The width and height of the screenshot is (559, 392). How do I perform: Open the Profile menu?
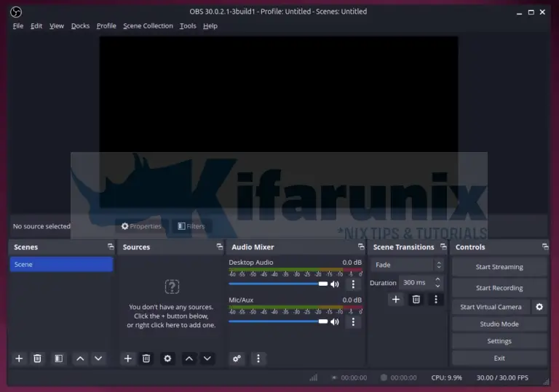tap(106, 25)
